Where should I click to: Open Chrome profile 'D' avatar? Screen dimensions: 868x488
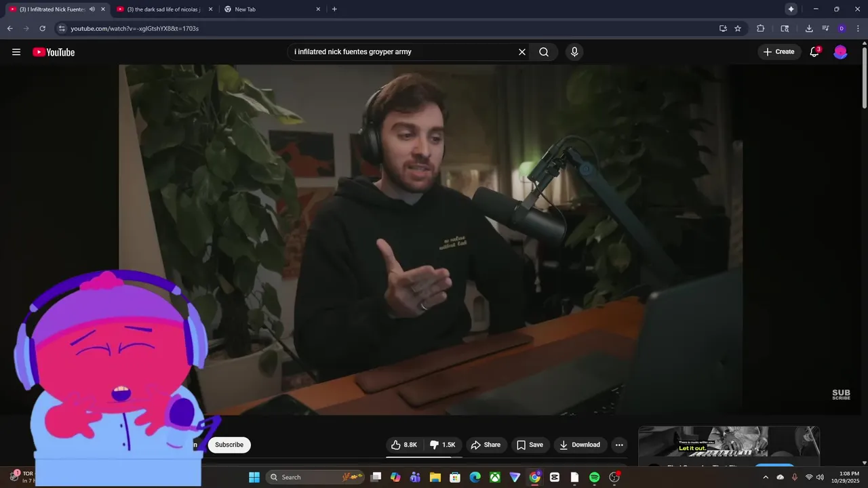(x=842, y=28)
